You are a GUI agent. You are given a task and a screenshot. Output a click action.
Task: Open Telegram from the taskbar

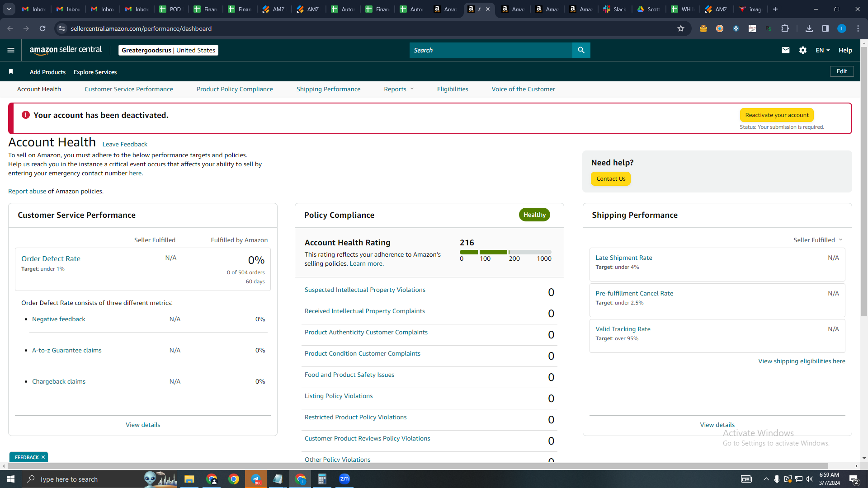(x=256, y=479)
